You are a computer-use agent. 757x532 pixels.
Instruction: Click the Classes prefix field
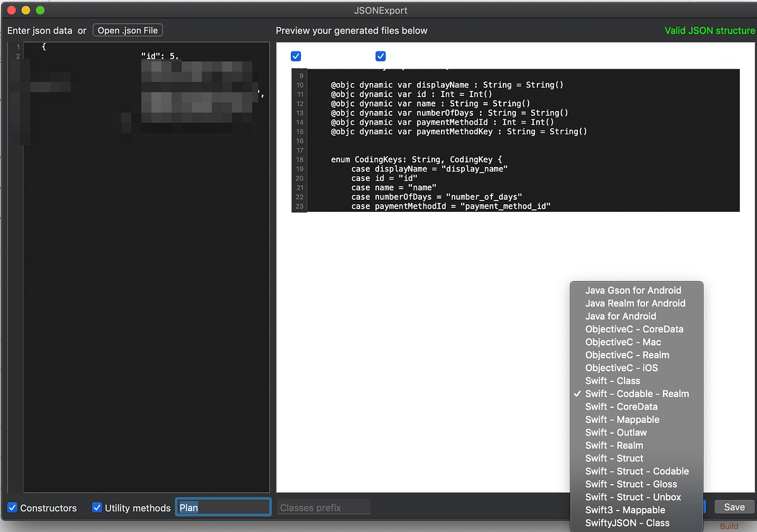(324, 507)
